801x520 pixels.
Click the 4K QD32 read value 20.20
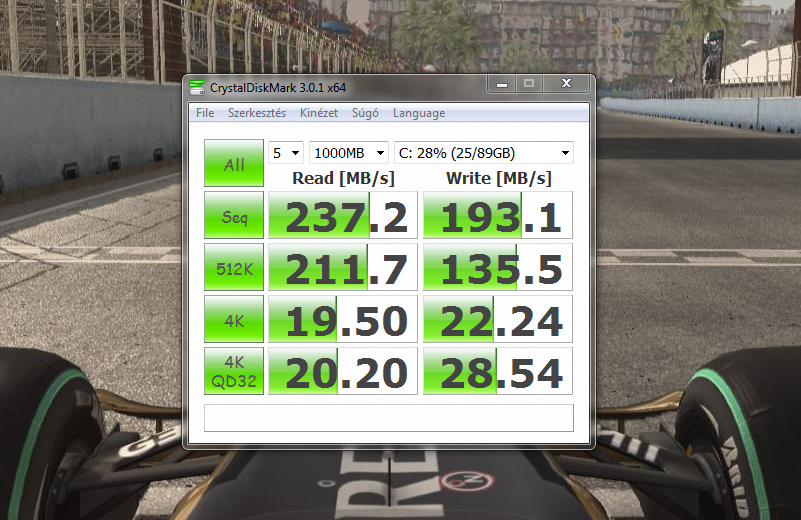[x=343, y=371]
